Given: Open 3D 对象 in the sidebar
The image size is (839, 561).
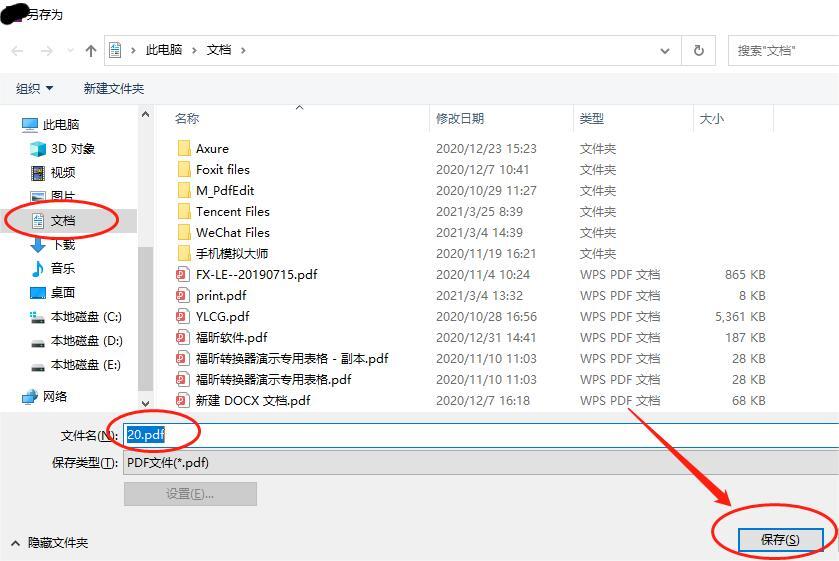Looking at the screenshot, I should coord(63,148).
